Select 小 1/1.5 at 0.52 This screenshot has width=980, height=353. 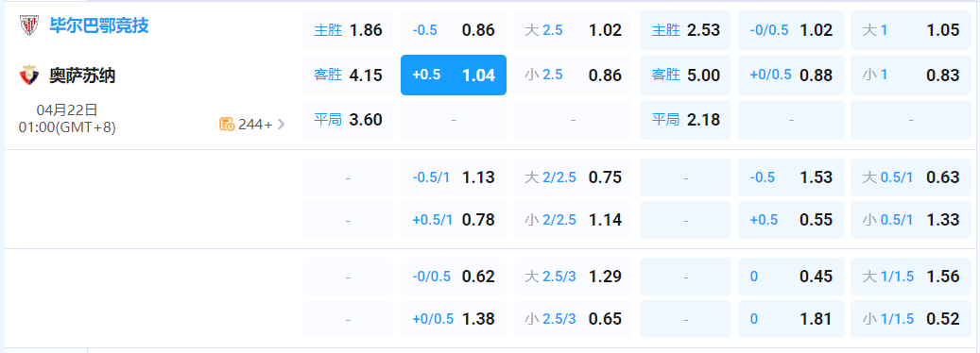pyautogui.click(x=911, y=319)
